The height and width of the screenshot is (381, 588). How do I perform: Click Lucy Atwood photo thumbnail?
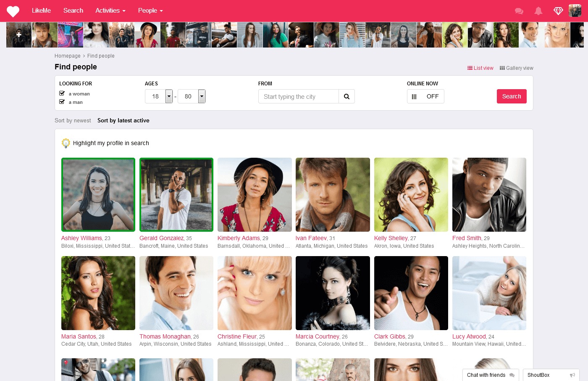pyautogui.click(x=489, y=293)
